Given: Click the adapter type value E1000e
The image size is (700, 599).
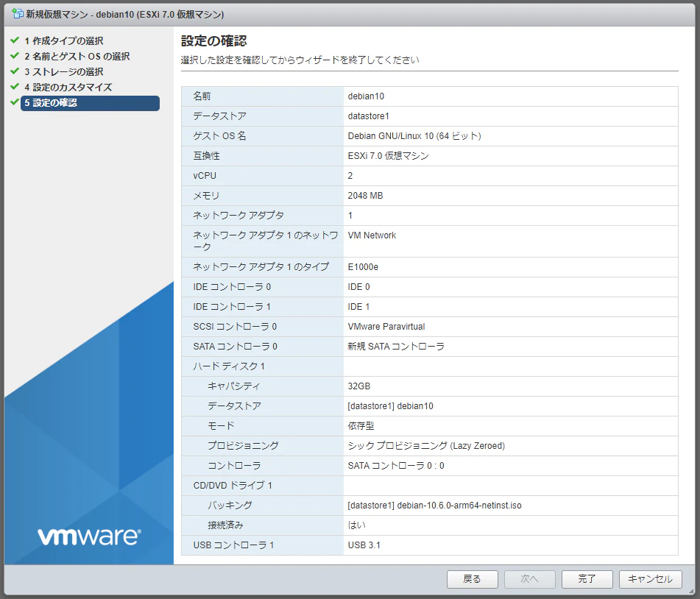Looking at the screenshot, I should (363, 267).
